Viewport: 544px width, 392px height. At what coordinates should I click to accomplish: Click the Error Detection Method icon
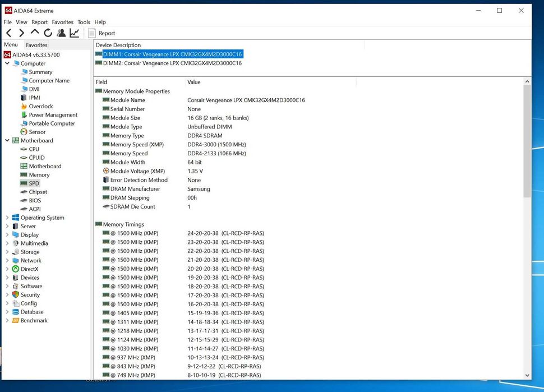(106, 179)
